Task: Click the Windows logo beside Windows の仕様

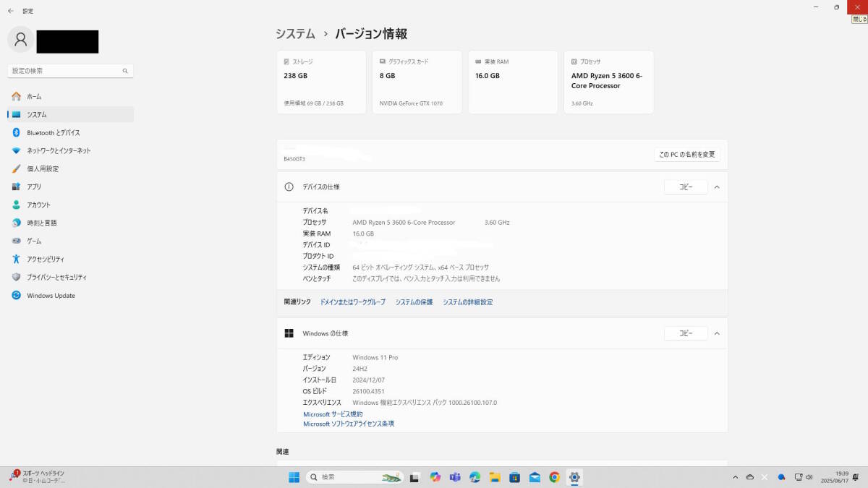Action: click(x=289, y=333)
